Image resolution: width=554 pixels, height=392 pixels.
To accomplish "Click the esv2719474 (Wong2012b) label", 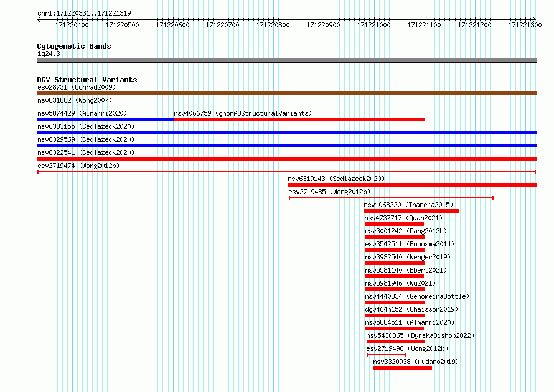I will click(78, 166).
